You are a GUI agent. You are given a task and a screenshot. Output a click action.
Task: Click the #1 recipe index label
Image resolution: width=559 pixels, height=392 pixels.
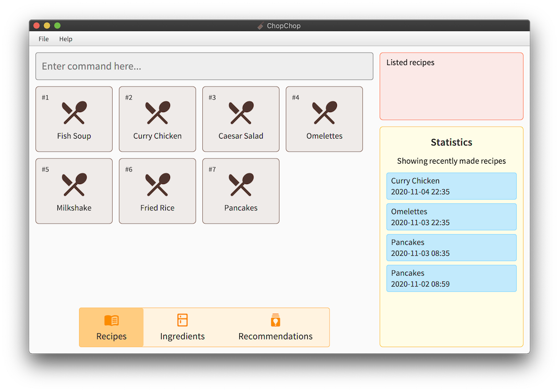tap(45, 97)
